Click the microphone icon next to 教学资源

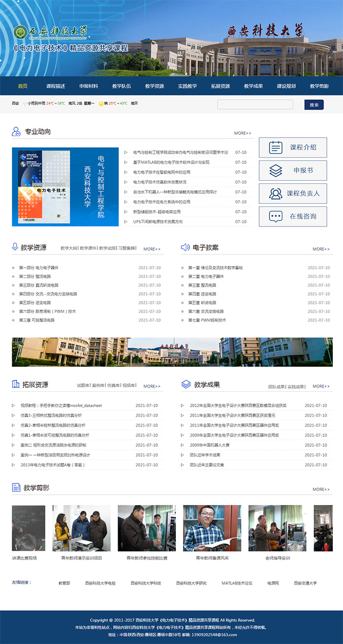tap(15, 247)
